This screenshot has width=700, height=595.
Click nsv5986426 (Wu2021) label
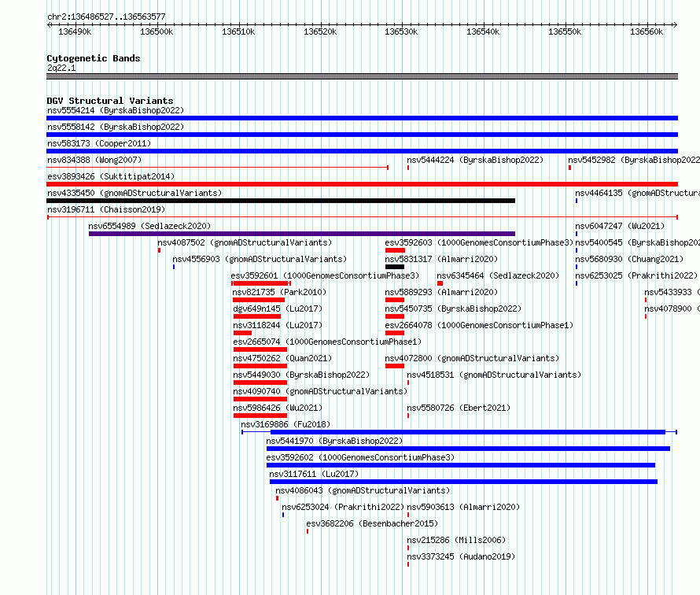pos(278,408)
